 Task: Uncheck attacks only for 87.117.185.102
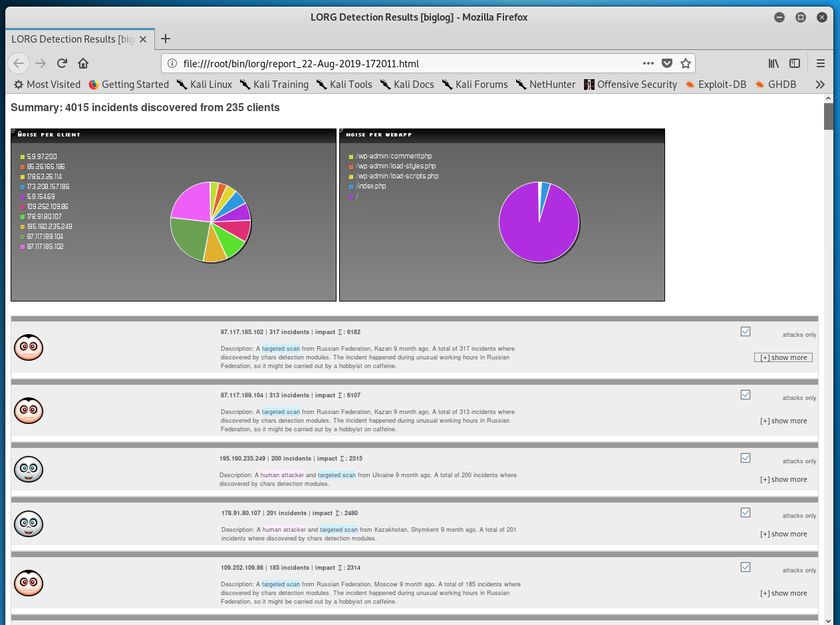[746, 331]
